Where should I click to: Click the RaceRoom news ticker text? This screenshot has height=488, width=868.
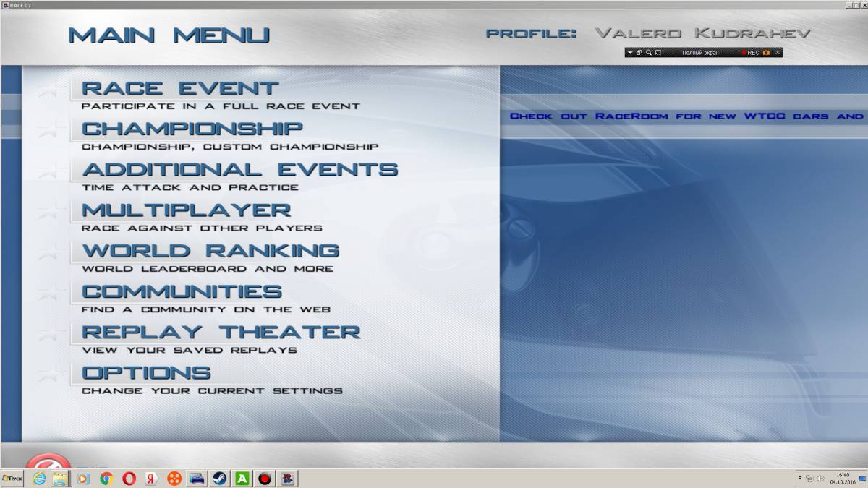[x=686, y=116]
